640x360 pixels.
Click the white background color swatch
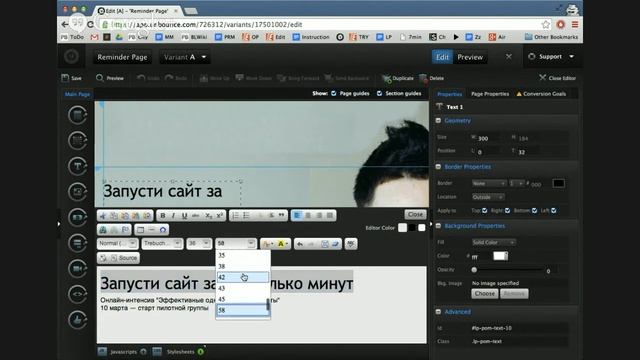pyautogui.click(x=500, y=256)
